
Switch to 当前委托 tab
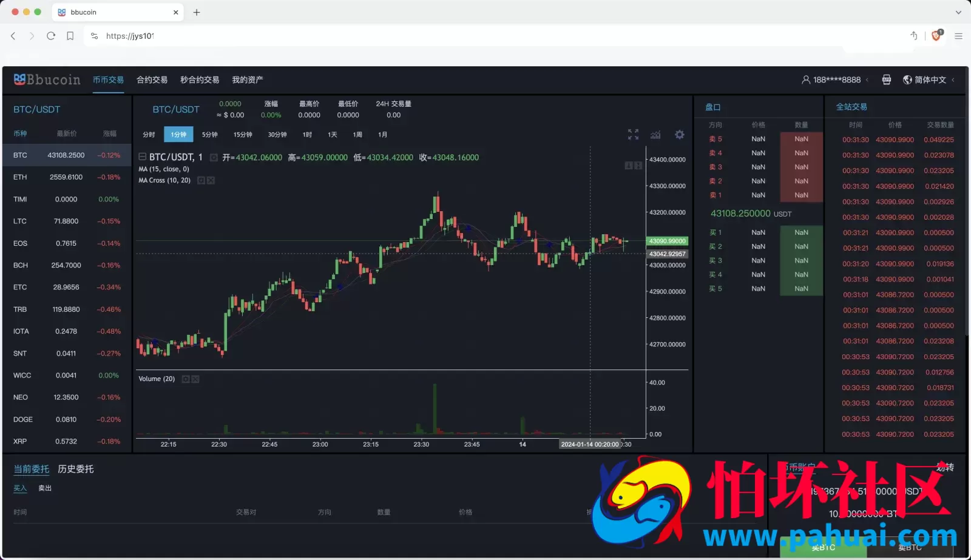(x=32, y=469)
